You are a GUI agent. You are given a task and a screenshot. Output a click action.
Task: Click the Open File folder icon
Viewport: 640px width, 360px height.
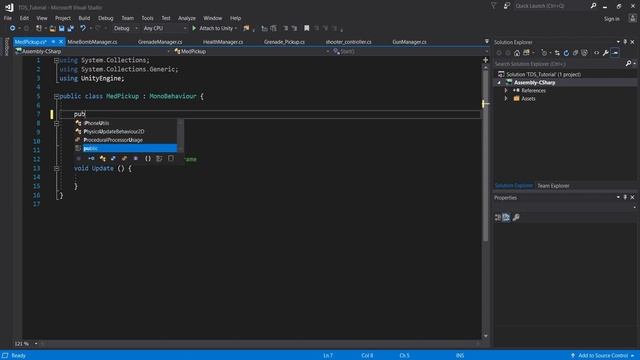tap(53, 29)
